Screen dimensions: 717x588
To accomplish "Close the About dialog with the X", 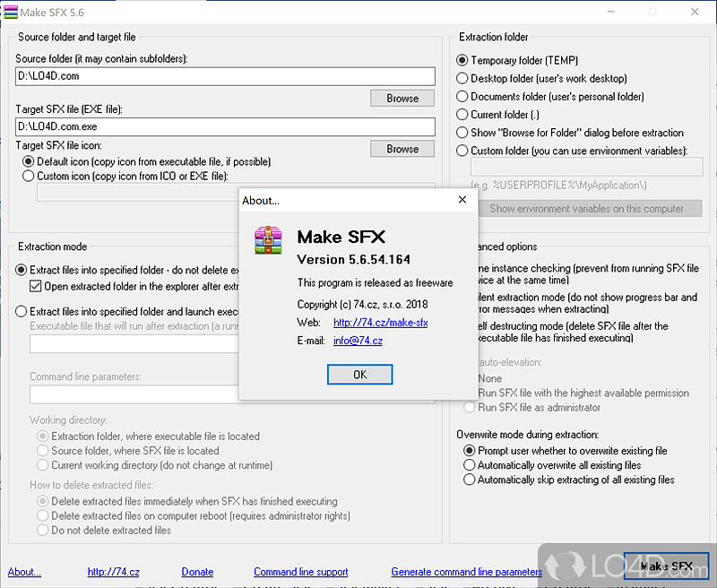I will pos(462,200).
